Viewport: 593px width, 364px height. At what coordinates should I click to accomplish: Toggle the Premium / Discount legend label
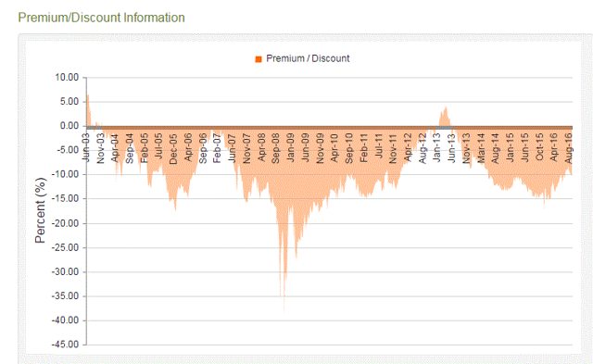[x=308, y=58]
